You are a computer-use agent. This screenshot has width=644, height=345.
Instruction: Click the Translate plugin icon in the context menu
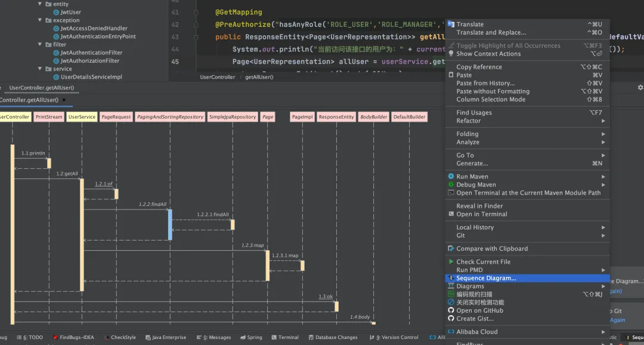451,24
